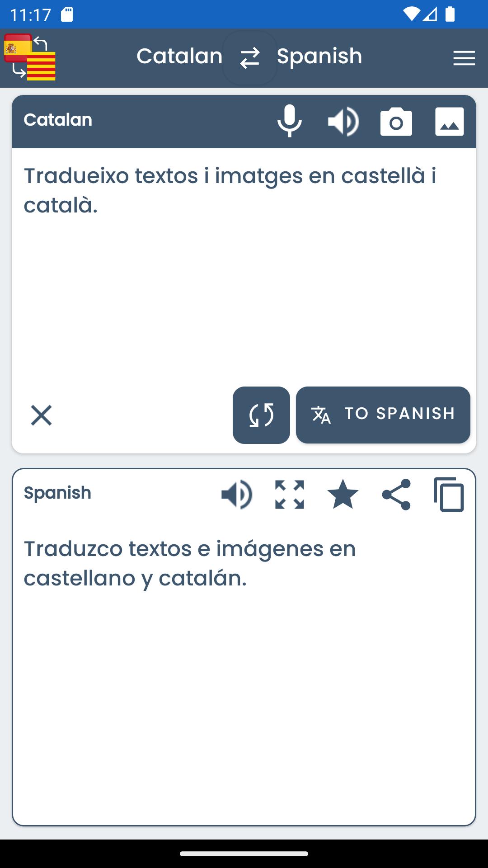The height and width of the screenshot is (868, 488).
Task: Tap the Spanish translated output text
Action: pos(190,563)
